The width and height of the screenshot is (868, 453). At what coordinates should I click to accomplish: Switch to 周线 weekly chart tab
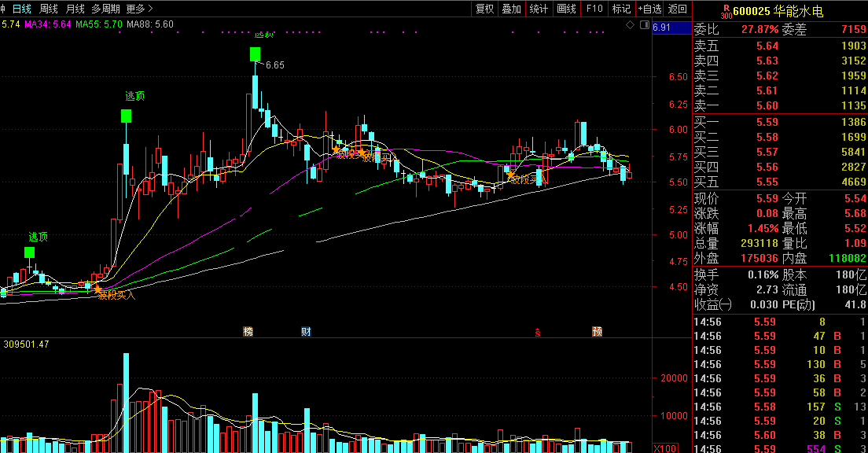(49, 9)
